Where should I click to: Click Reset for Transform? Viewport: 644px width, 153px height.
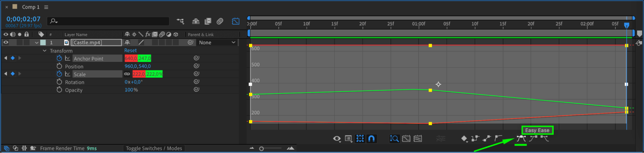coord(130,51)
